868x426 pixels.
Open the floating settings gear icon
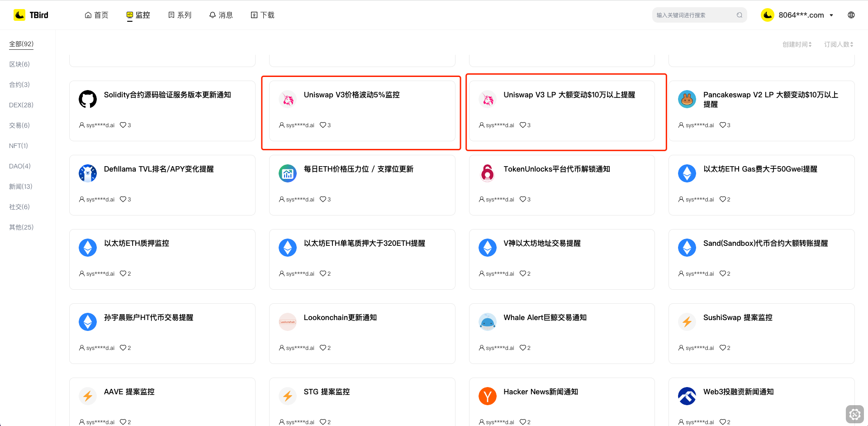point(854,414)
